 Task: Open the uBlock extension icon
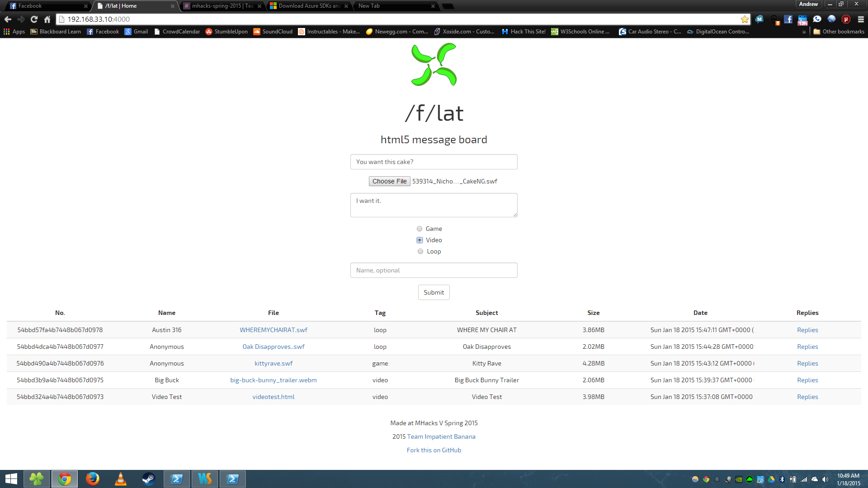(846, 19)
